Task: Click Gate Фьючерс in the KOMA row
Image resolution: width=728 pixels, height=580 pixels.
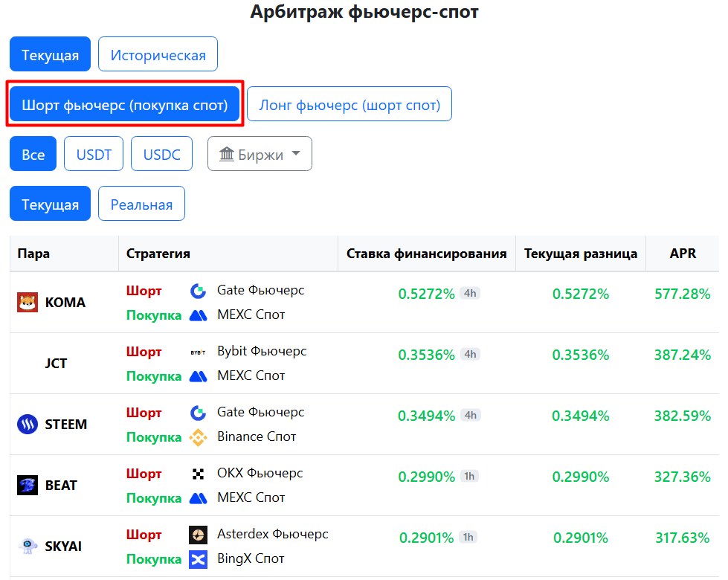Action: (x=261, y=290)
